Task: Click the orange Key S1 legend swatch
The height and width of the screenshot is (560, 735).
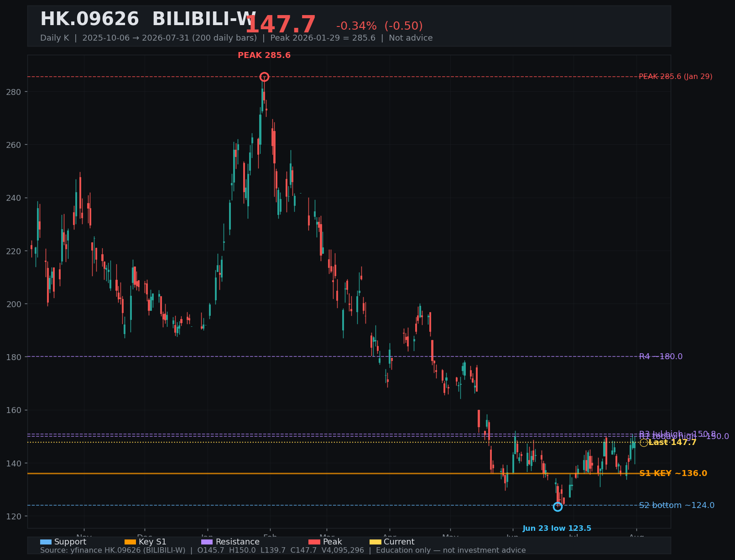Action: (130, 542)
